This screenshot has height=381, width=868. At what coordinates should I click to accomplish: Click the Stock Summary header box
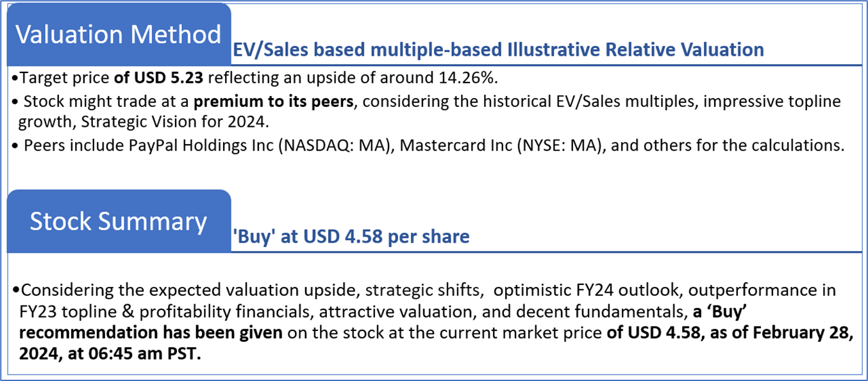pos(119,221)
